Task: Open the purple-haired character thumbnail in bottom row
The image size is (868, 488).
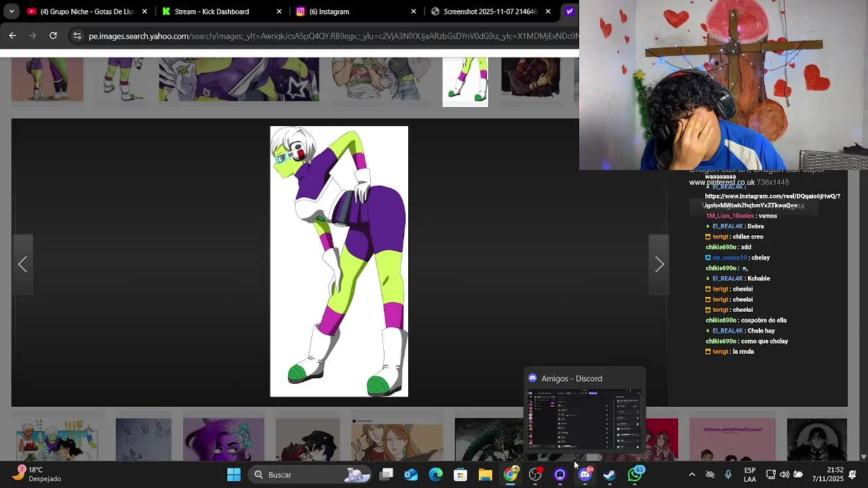Action: click(223, 440)
